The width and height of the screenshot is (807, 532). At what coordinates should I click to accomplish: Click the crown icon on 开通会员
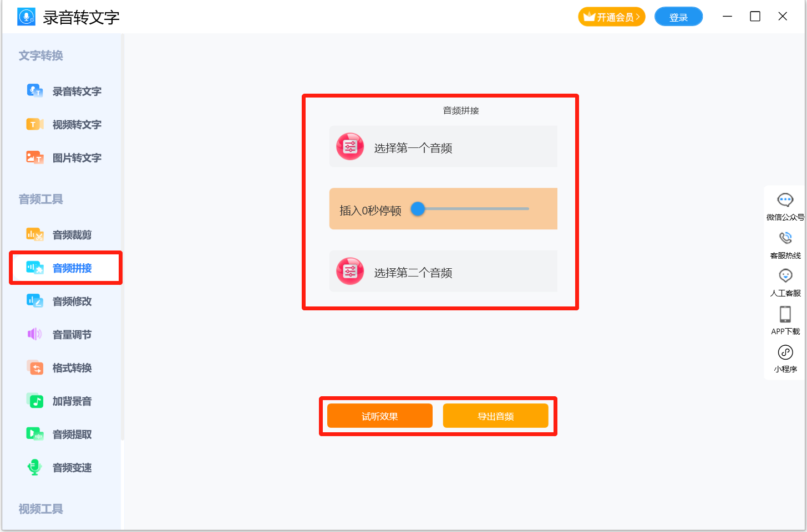(589, 17)
